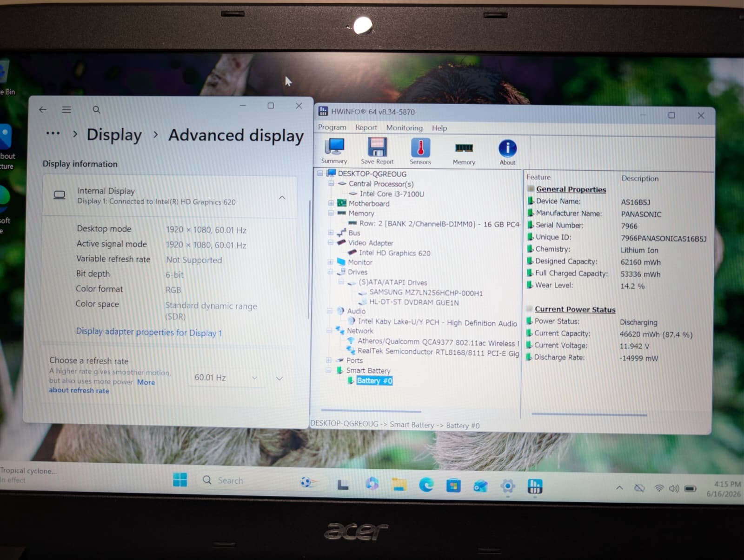Open the About info icon in HWiNFO

point(507,152)
